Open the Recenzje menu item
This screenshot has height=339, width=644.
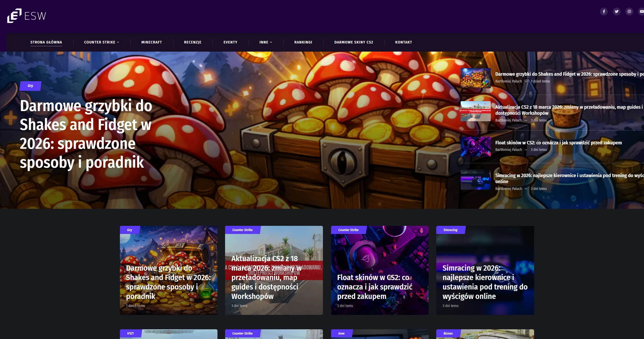coord(193,42)
